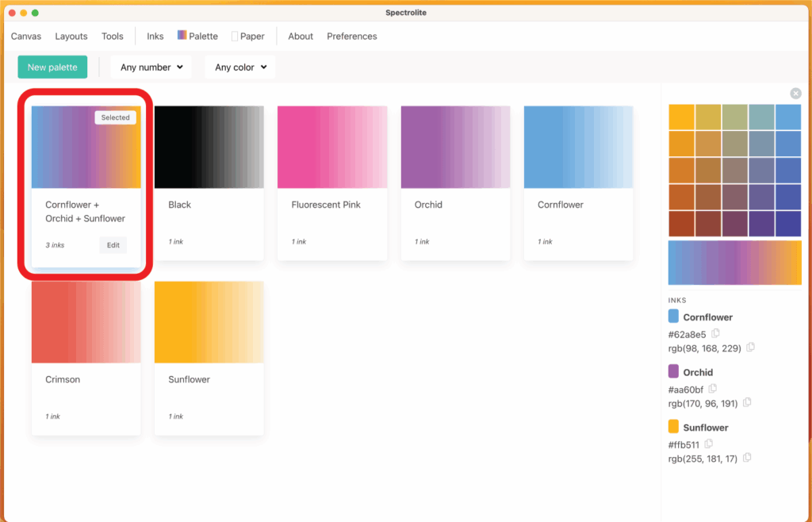Copy the Orchid hex code #aa60bf

click(x=713, y=389)
